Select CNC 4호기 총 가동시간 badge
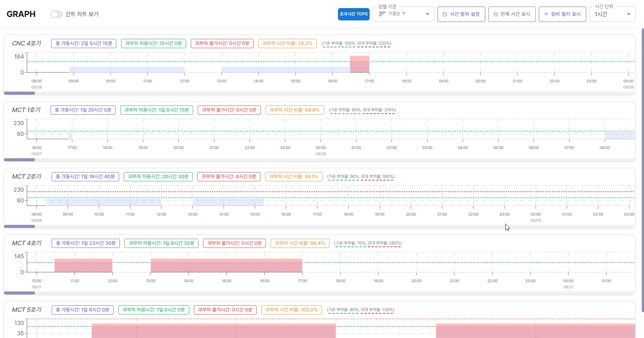644x338 pixels. point(84,44)
